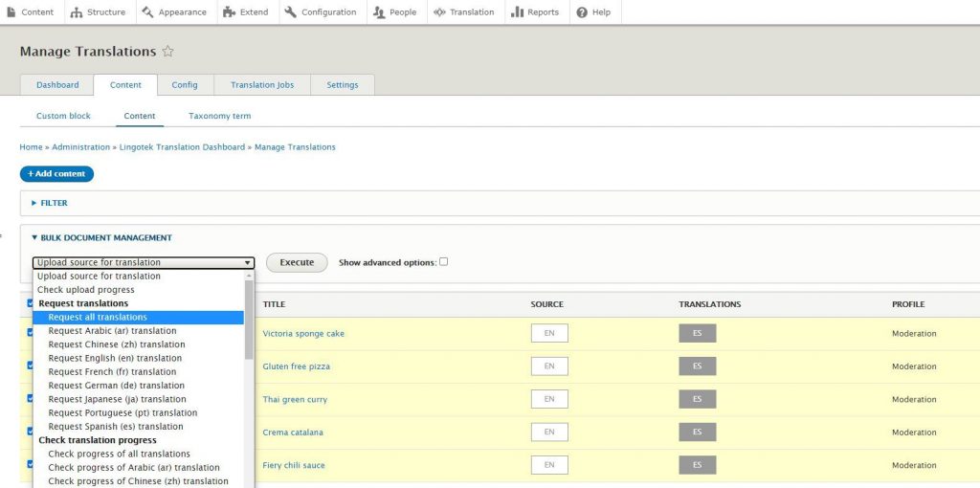Open the Taxonomy term sub-tab

[x=219, y=116]
